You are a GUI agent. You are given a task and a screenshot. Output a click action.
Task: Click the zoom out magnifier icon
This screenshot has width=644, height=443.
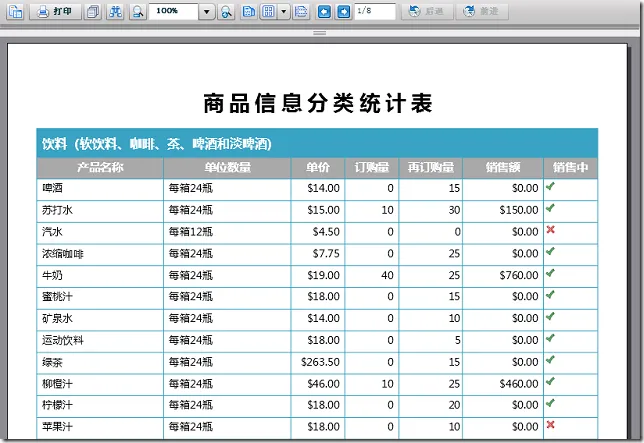pos(138,11)
